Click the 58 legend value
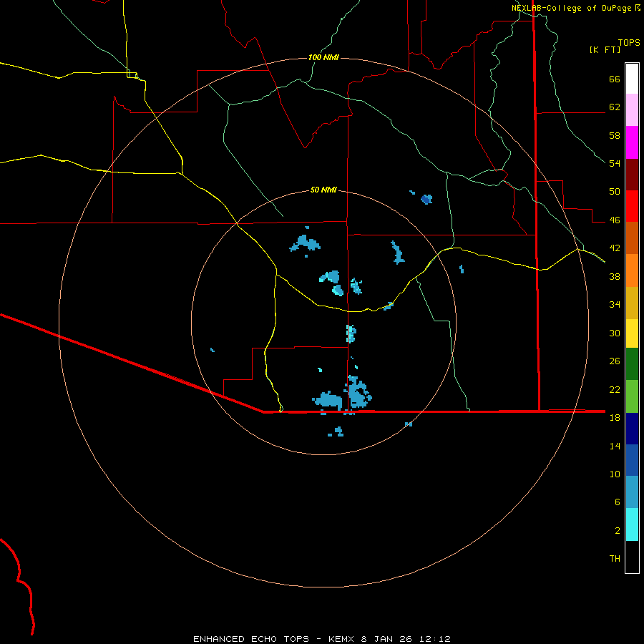Image resolution: width=644 pixels, height=644 pixels. (x=615, y=135)
